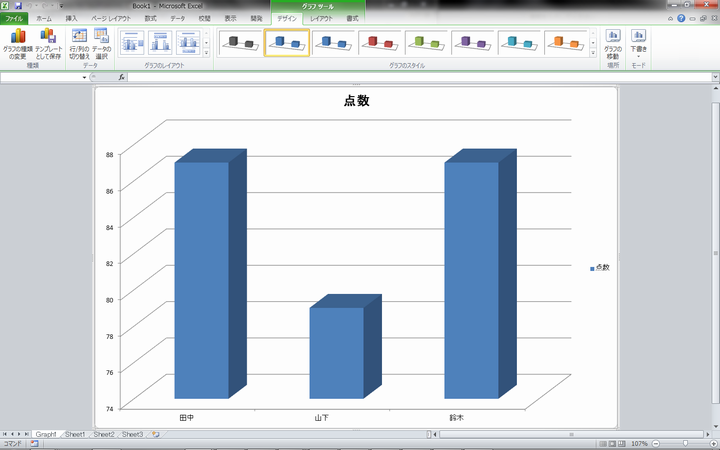Expand the chart layouts gallery
Image resolution: width=720 pixels, height=450 pixels.
(207, 52)
